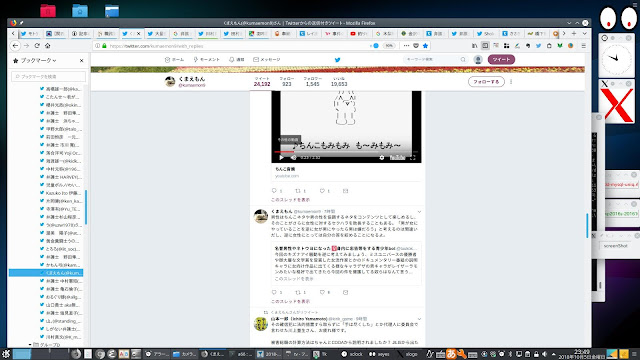Screen dimensions: 640x360
Task: Enter fullscreen on the embedded video
Action: coord(413,157)
